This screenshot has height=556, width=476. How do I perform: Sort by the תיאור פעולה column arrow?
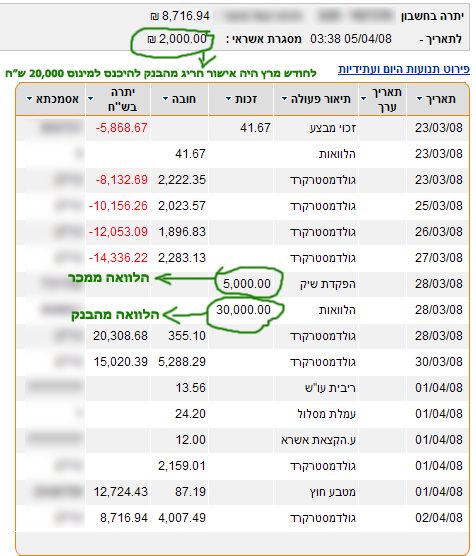tap(284, 99)
